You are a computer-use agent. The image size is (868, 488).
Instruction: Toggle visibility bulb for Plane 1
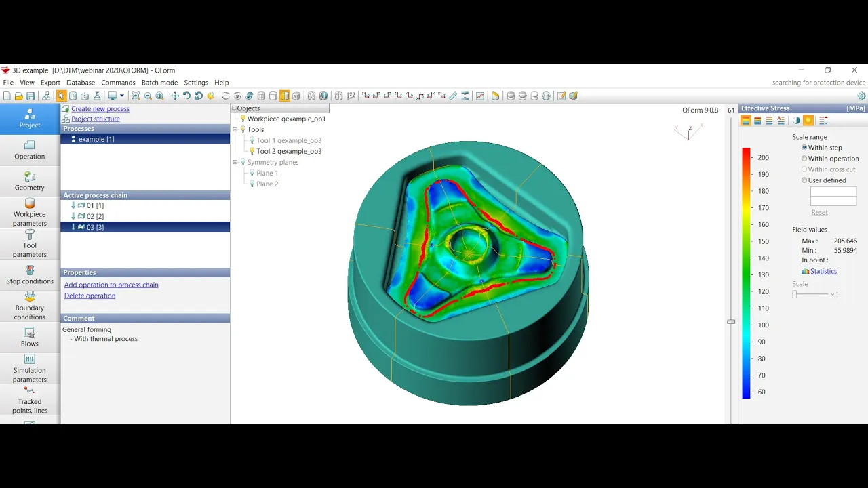pyautogui.click(x=252, y=173)
